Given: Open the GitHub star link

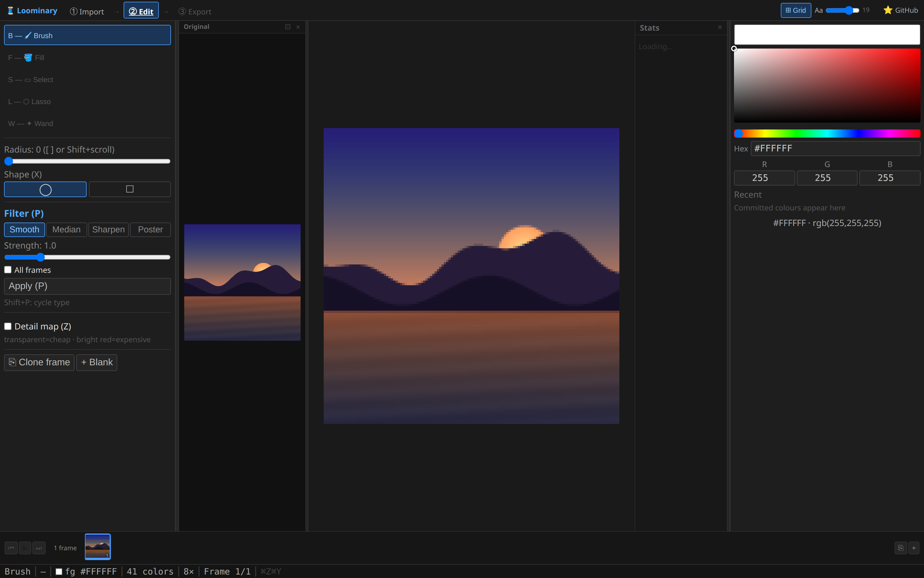Looking at the screenshot, I should (x=900, y=10).
